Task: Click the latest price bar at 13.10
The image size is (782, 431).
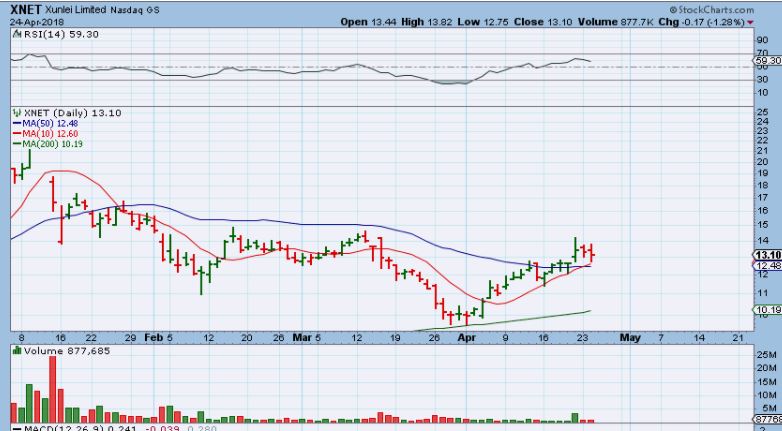Action: (x=591, y=253)
